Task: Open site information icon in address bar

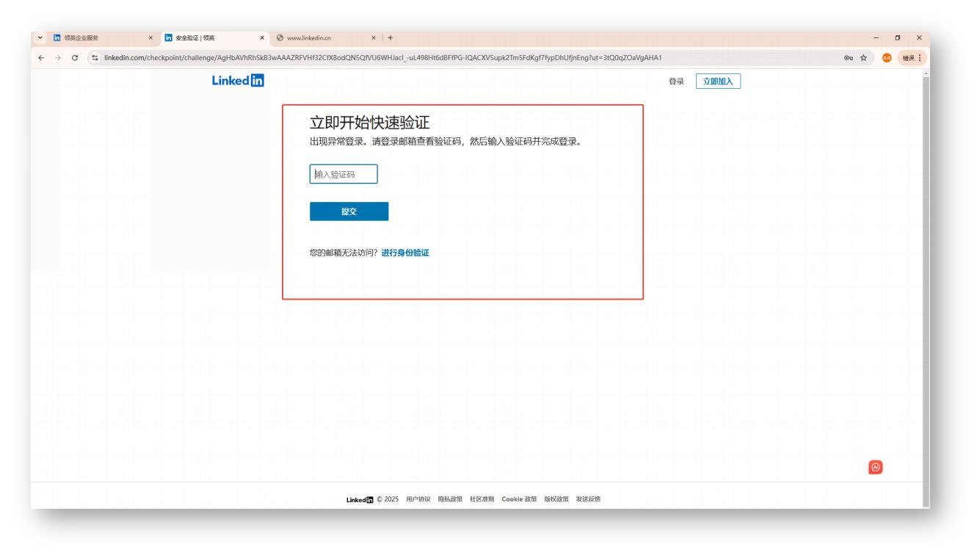Action: 95,57
